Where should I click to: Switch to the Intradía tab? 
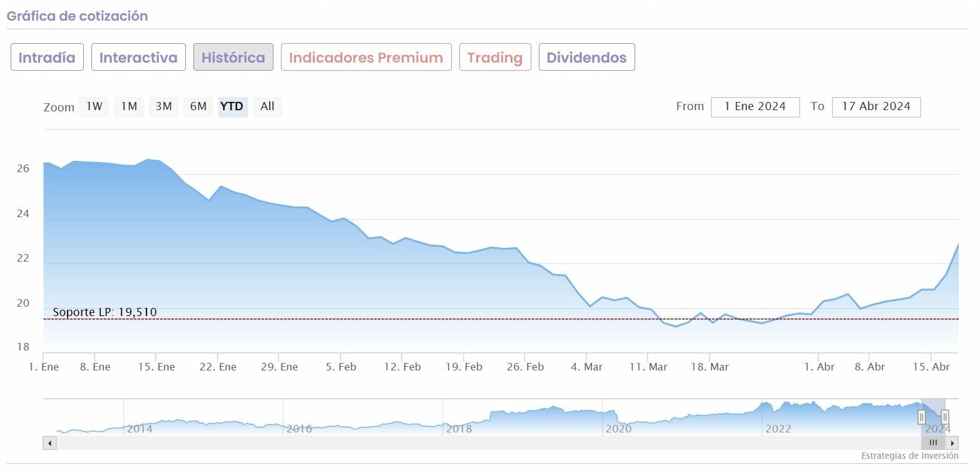[x=47, y=58]
